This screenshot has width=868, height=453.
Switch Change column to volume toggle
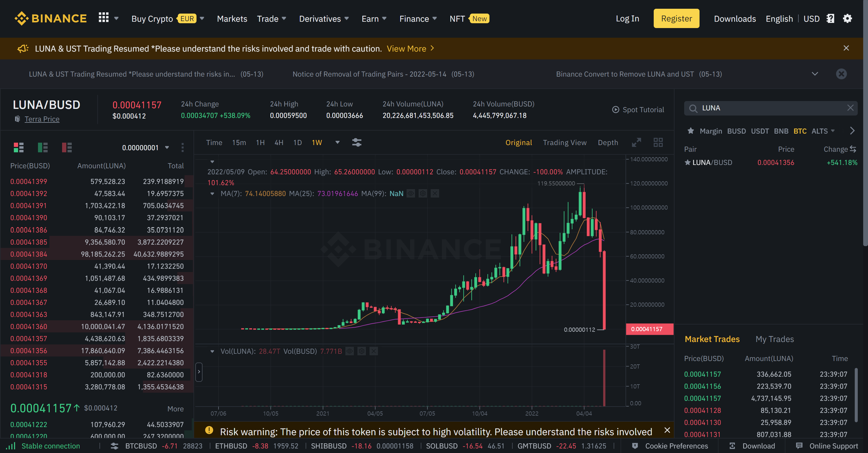[x=853, y=149]
